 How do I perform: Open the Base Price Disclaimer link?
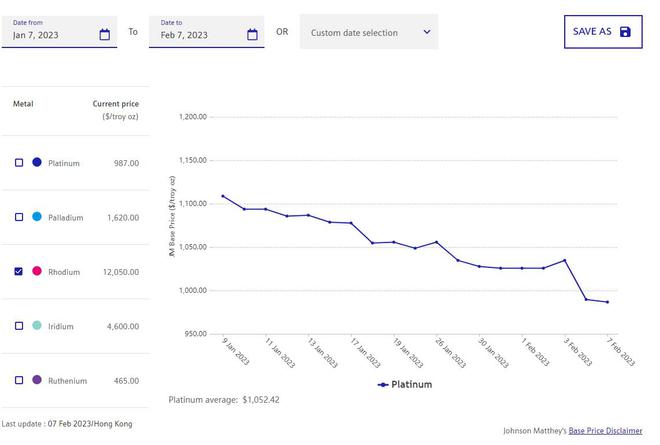pos(605,431)
